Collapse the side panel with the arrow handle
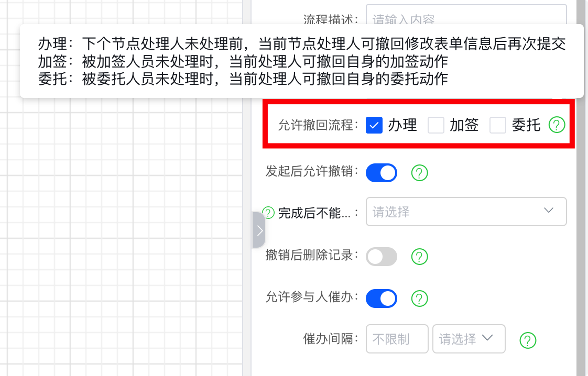 (259, 230)
